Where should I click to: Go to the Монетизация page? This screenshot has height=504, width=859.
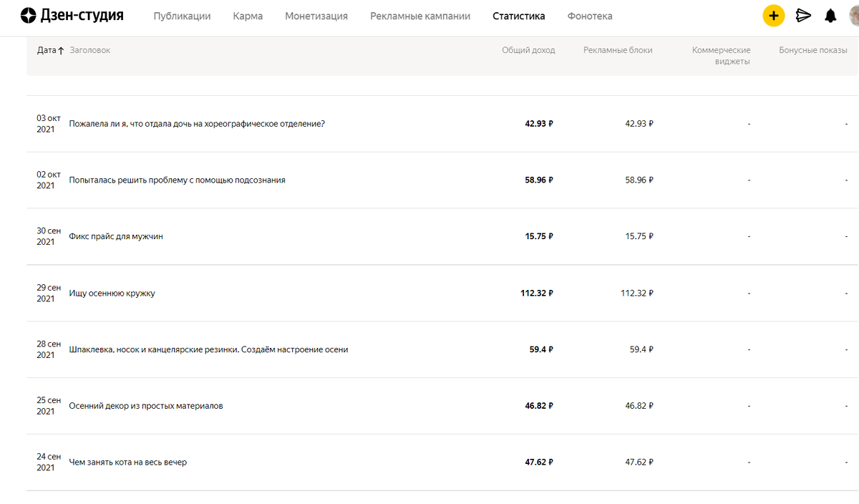click(x=317, y=15)
